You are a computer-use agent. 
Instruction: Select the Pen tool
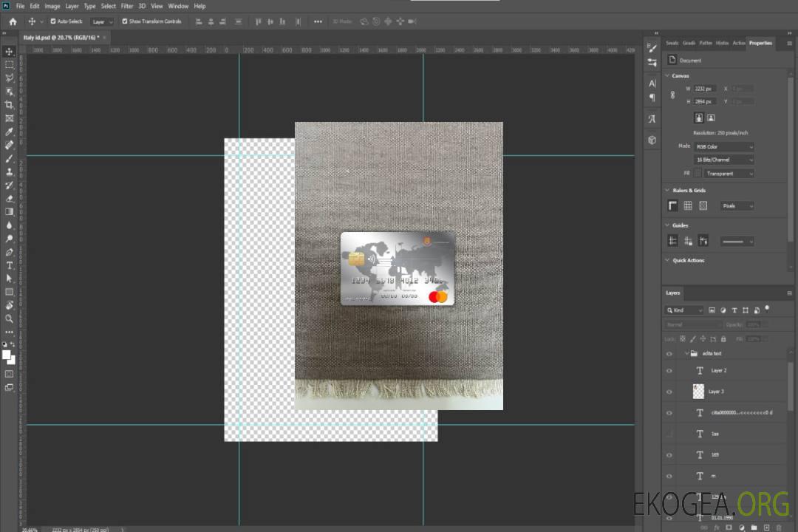tap(9, 252)
